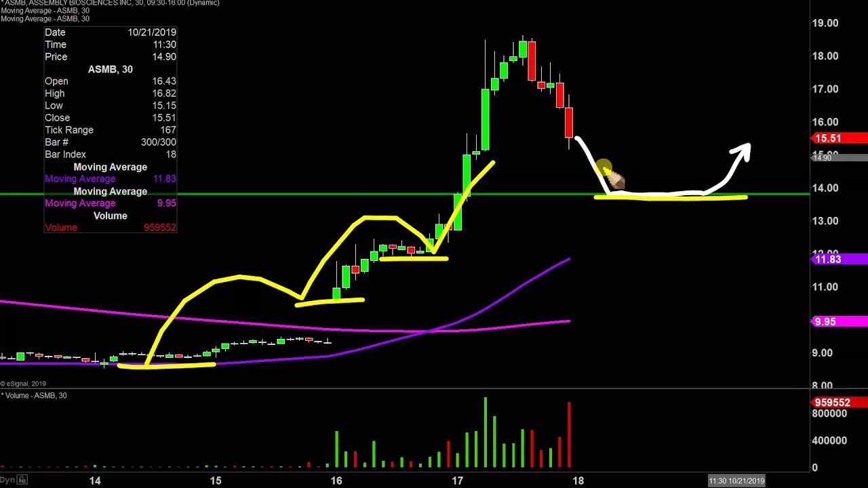Screen dimensions: 868x488
Task: Click the tallest green volume bar
Action: tap(486, 432)
